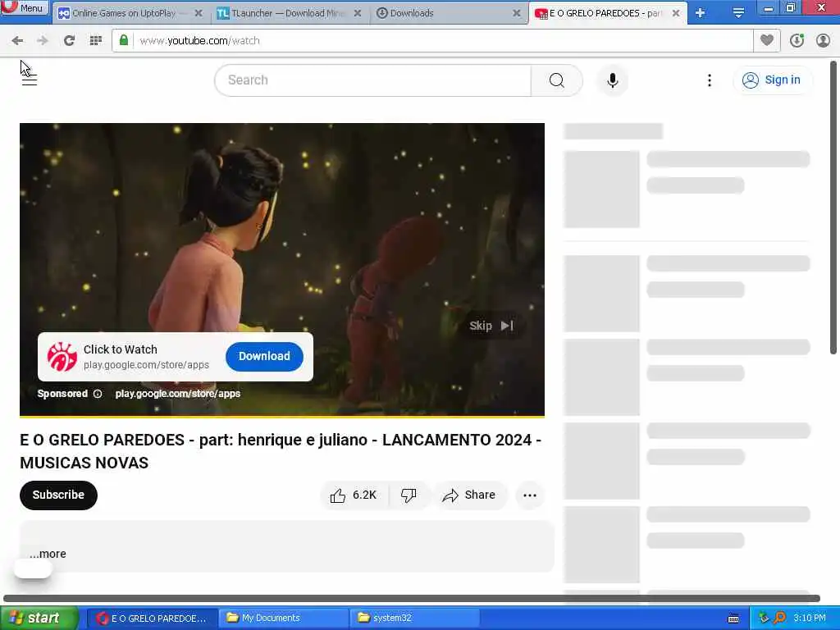Screen dimensions: 840x630
Task: Open YouTube settings three-dot menu
Action: point(710,80)
